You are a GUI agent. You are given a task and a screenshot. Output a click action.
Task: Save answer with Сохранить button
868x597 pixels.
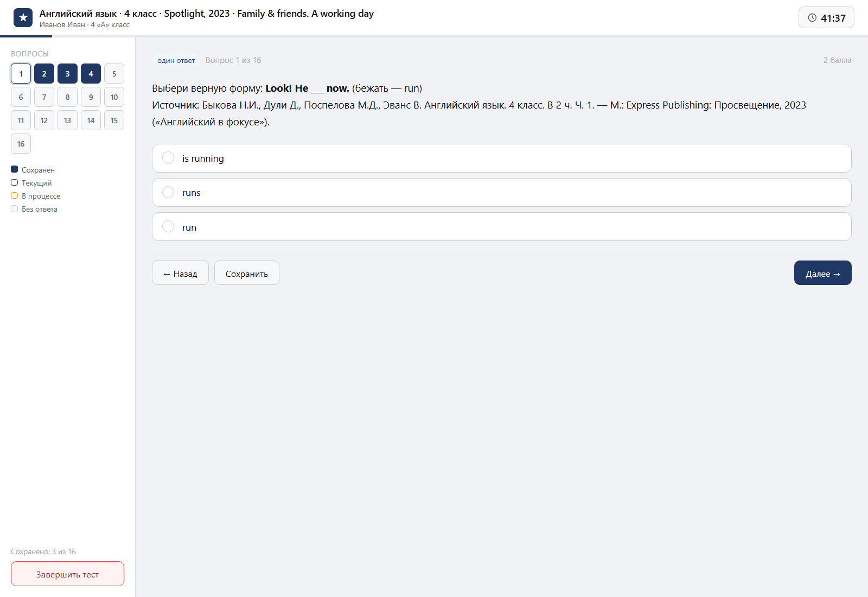(x=247, y=273)
